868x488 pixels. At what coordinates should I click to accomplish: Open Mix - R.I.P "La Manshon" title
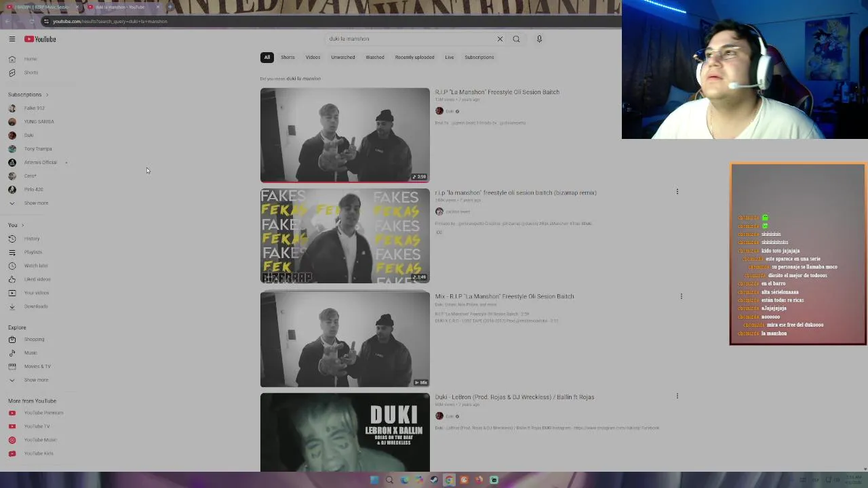(505, 296)
